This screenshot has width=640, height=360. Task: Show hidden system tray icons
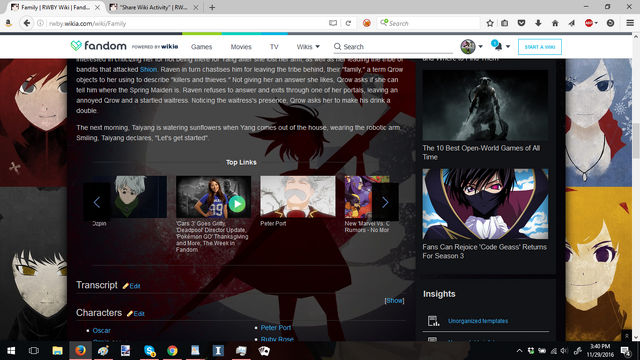(x=519, y=351)
